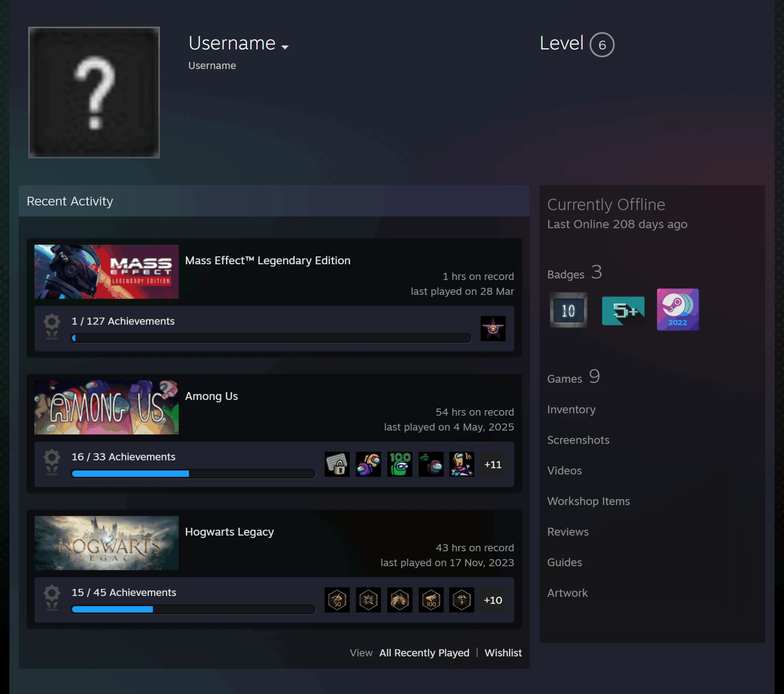The image size is (784, 694).
Task: Click the Hogwarts Legacy 50 hexagon achievement
Action: tap(337, 600)
